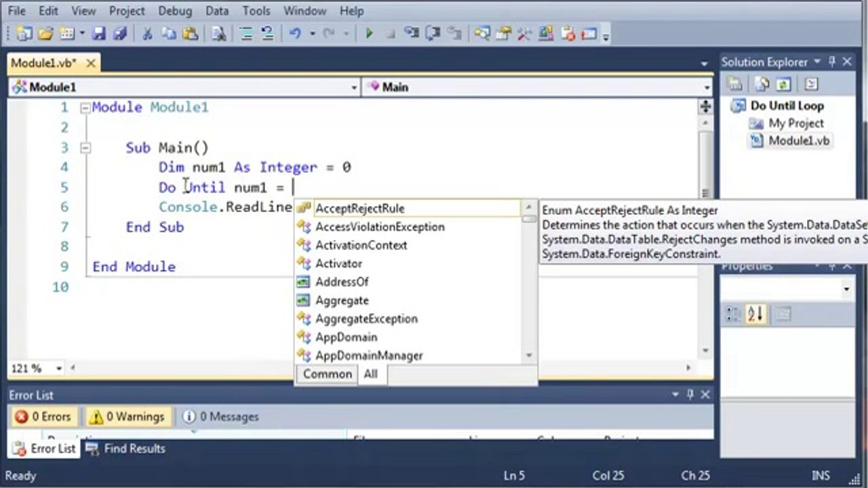
Task: Click the Save All toolbar icon
Action: click(120, 33)
